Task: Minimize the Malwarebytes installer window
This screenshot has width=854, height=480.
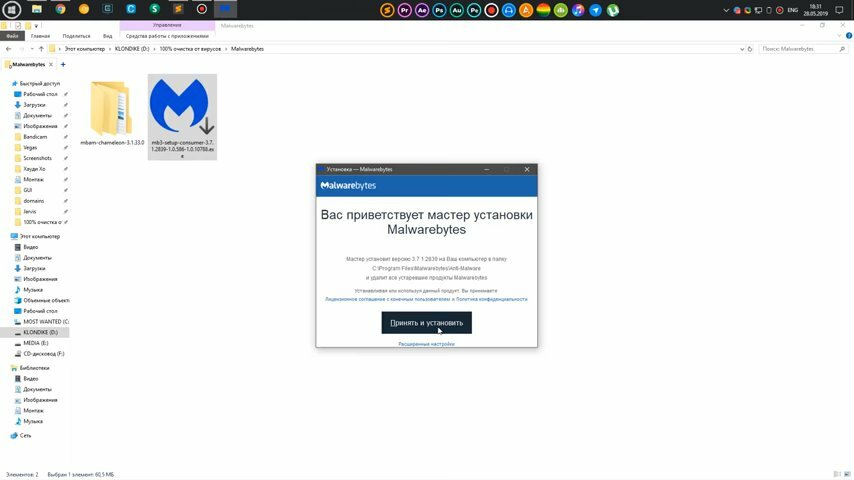Action: [x=486, y=169]
